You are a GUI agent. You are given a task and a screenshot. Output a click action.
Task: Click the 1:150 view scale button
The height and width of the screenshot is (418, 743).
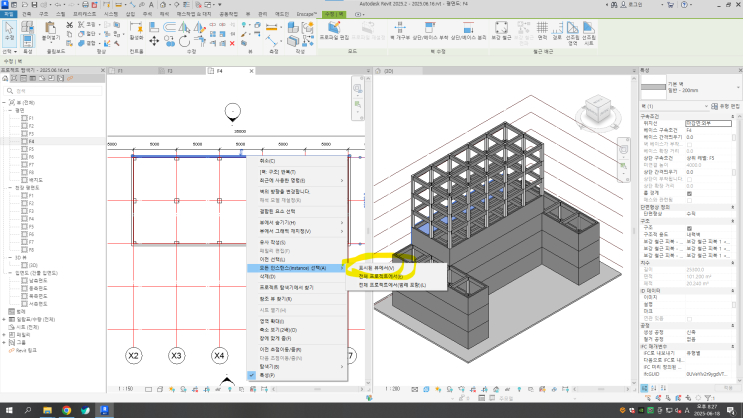pos(125,389)
